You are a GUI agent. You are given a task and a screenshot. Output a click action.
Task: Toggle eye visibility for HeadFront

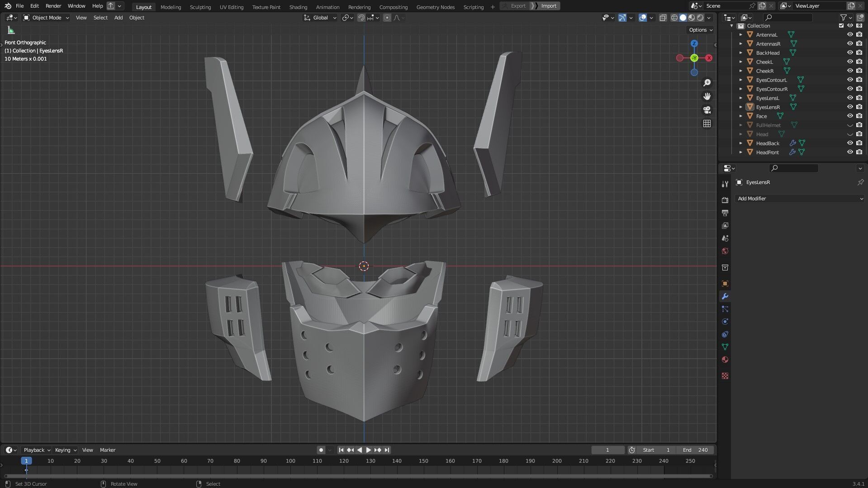pyautogui.click(x=850, y=152)
